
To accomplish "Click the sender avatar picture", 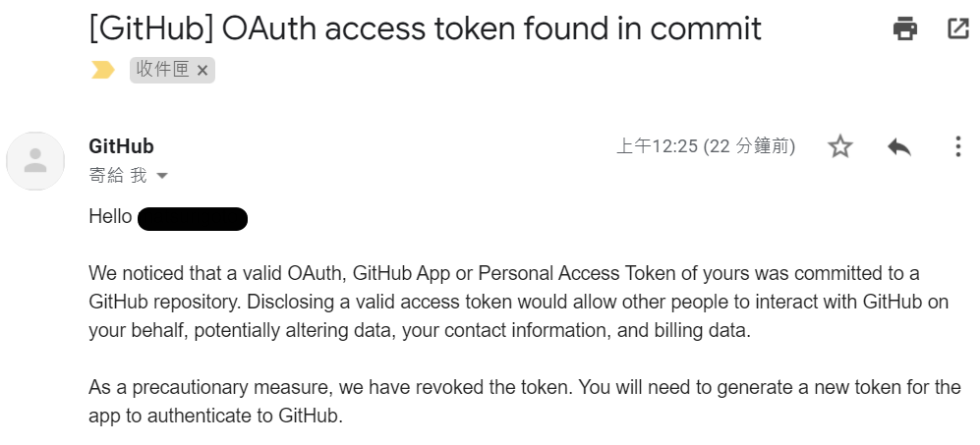I will 35,160.
